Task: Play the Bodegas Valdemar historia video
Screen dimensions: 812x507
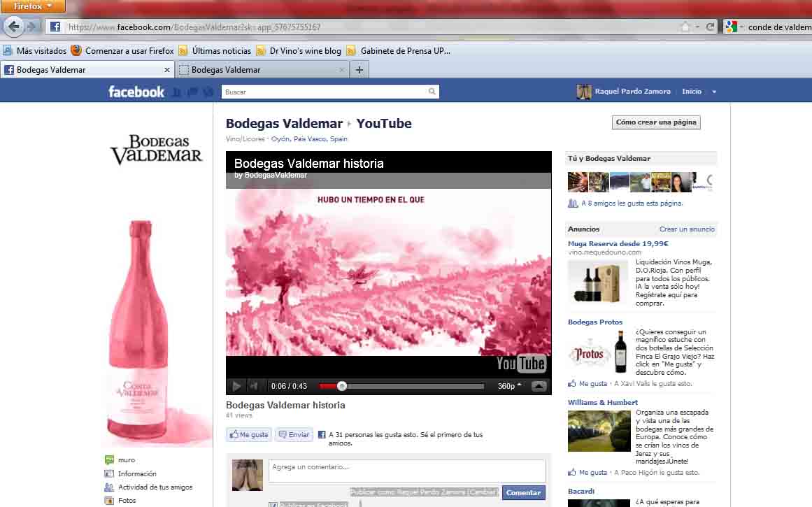Action: (x=236, y=386)
